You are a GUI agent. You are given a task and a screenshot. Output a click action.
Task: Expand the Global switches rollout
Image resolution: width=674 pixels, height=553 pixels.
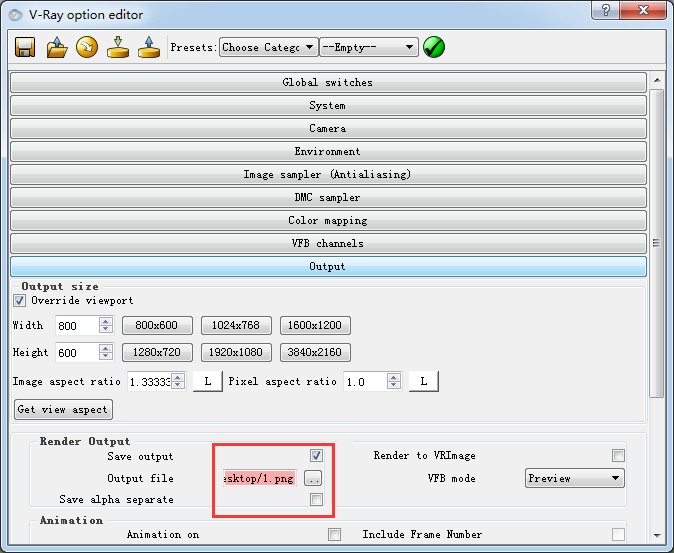pos(328,82)
